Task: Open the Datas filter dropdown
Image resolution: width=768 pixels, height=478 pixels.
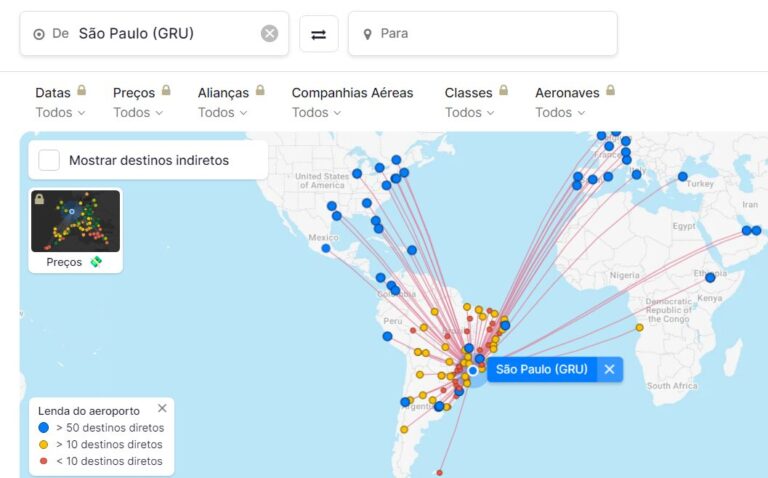Action: 60,113
